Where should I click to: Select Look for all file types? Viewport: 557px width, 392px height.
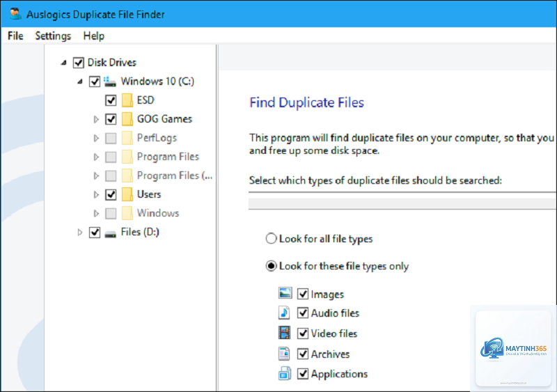coord(271,238)
